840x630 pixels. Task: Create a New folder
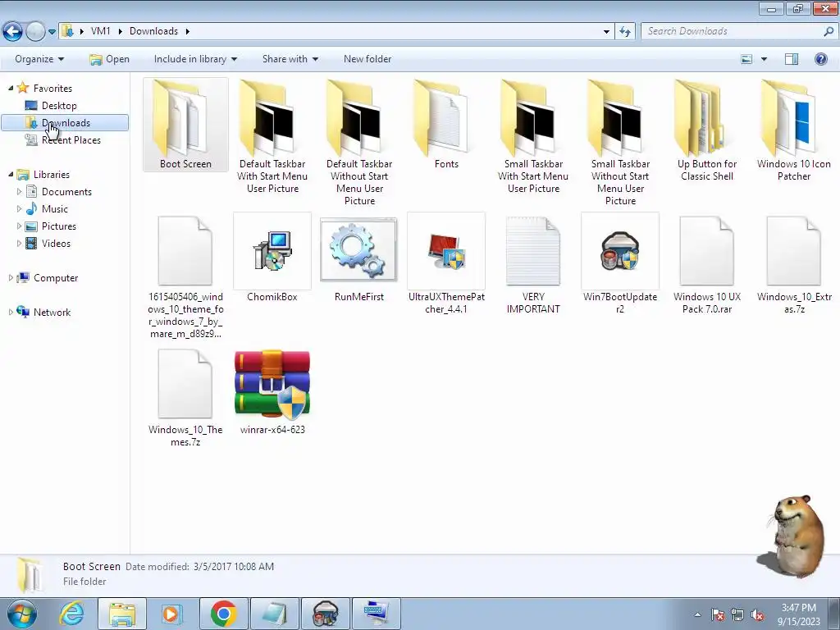coord(367,59)
